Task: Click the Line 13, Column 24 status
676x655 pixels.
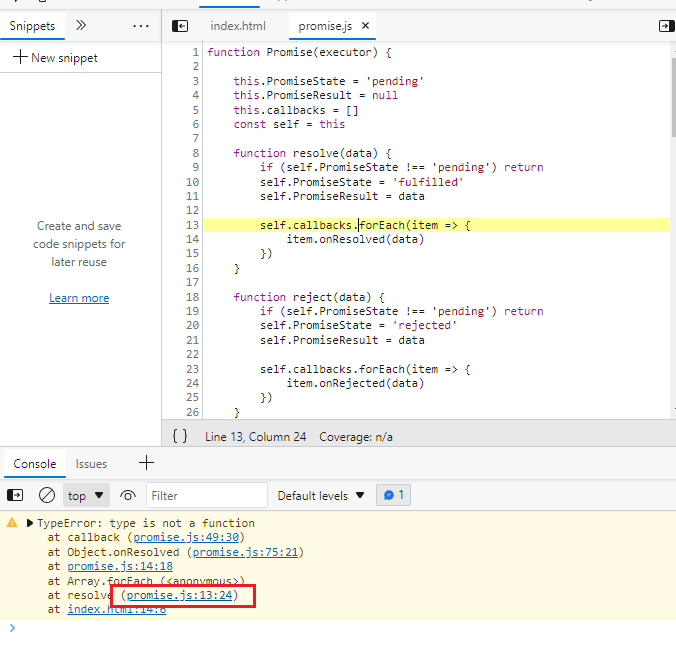Action: point(255,437)
